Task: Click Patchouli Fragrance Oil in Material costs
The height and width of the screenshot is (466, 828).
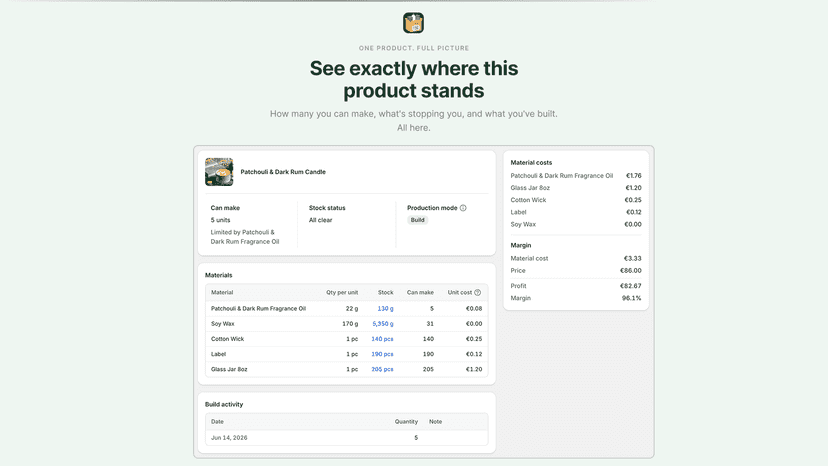Action: (562, 175)
